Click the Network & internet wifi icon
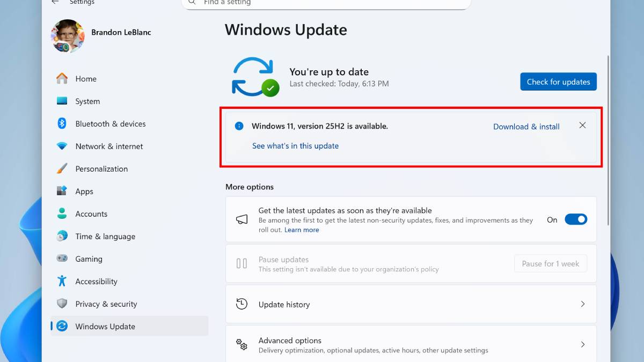Screen dimensions: 644x362 (x=62, y=146)
